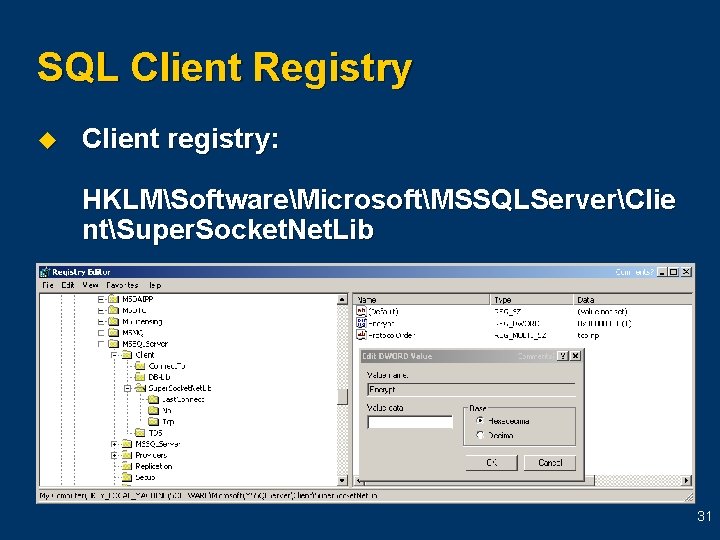
Task: Open the Help menu
Action: (x=154, y=285)
